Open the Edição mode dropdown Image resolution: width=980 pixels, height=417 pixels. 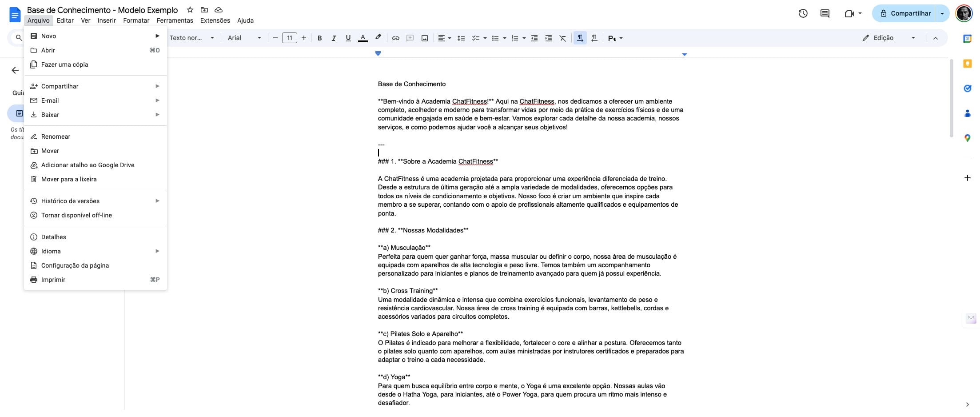click(889, 38)
